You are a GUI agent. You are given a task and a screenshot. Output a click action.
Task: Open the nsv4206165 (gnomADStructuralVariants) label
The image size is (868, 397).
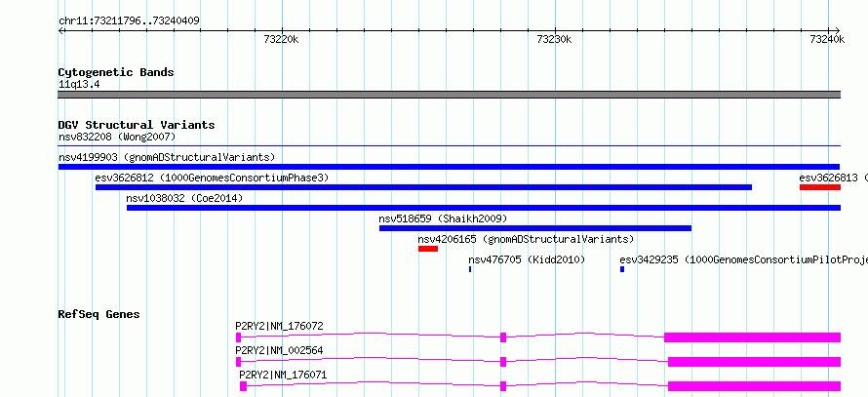pyautogui.click(x=526, y=239)
